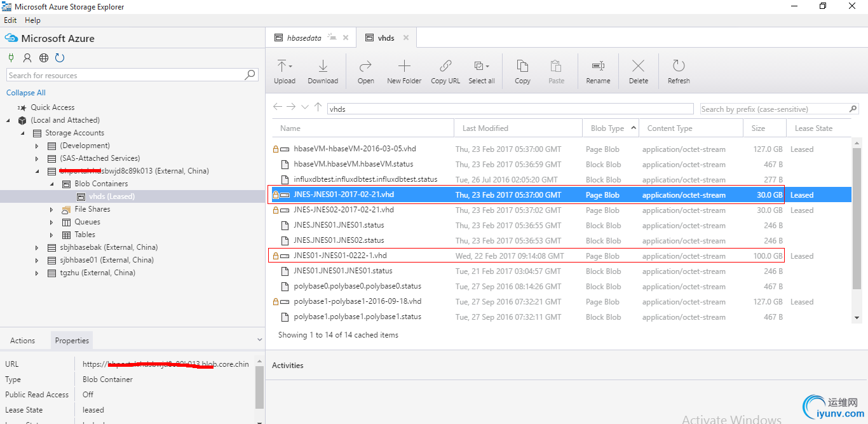Expand the Tables node
The width and height of the screenshot is (868, 424).
[52, 235]
